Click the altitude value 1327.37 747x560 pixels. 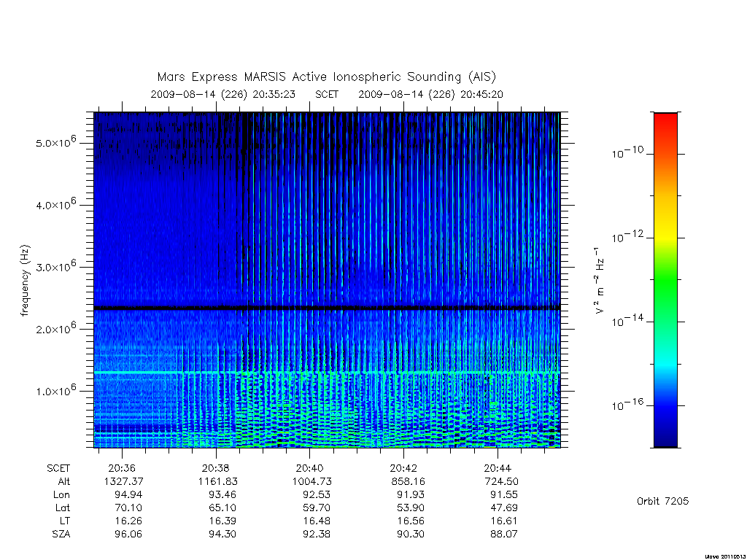pos(123,481)
